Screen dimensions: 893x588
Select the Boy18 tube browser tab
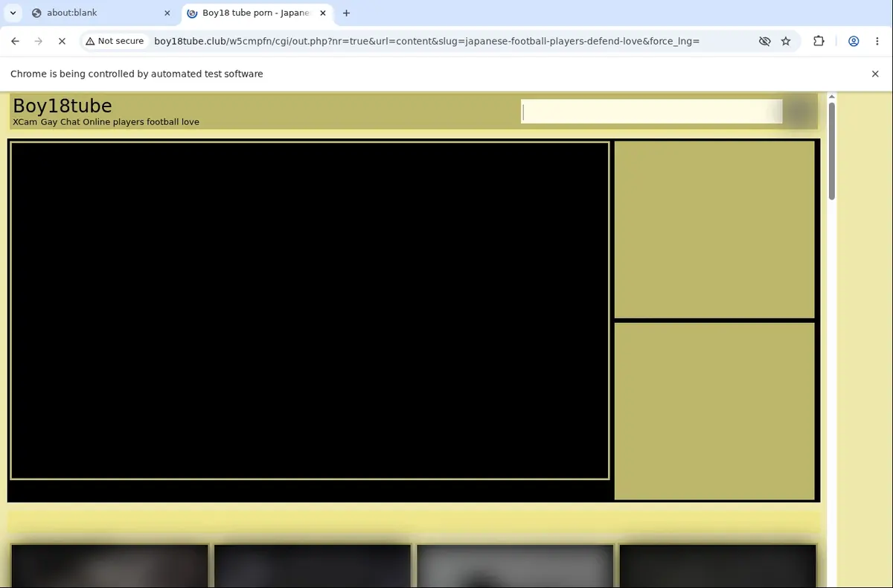coord(257,13)
